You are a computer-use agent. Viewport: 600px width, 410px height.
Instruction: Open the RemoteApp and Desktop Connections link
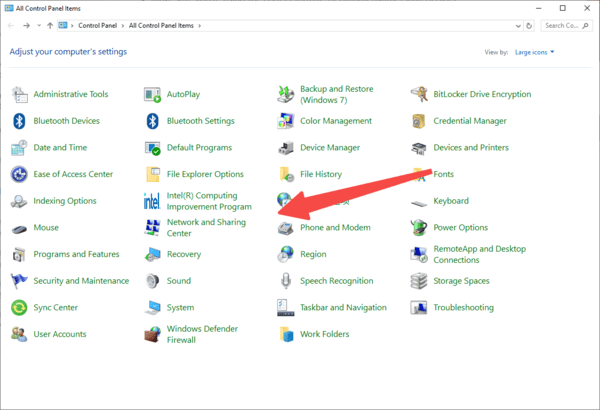tap(479, 254)
